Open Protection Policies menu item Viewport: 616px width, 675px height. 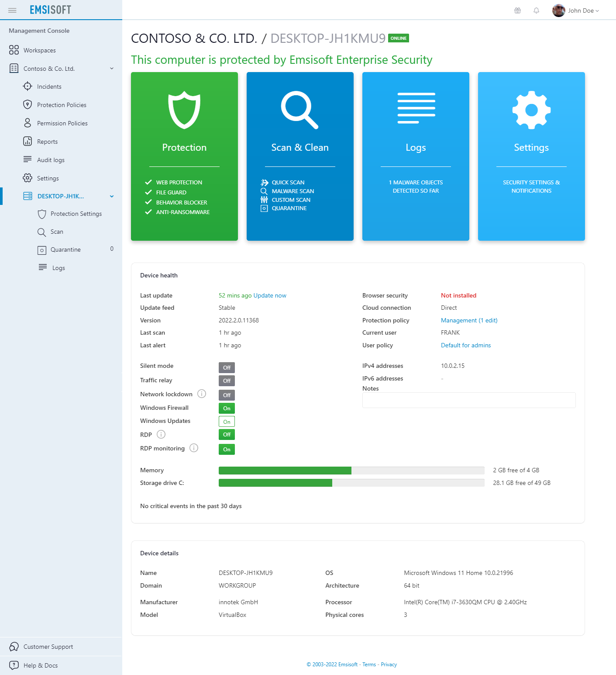(61, 105)
